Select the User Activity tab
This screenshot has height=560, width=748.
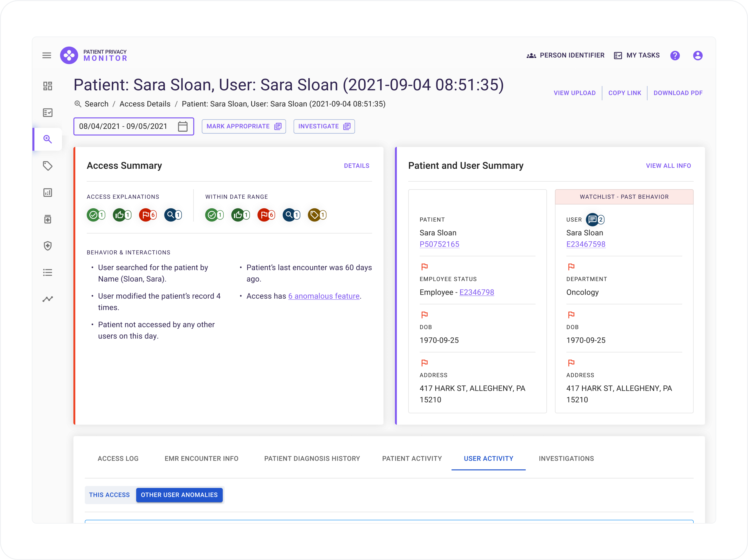pyautogui.click(x=488, y=458)
